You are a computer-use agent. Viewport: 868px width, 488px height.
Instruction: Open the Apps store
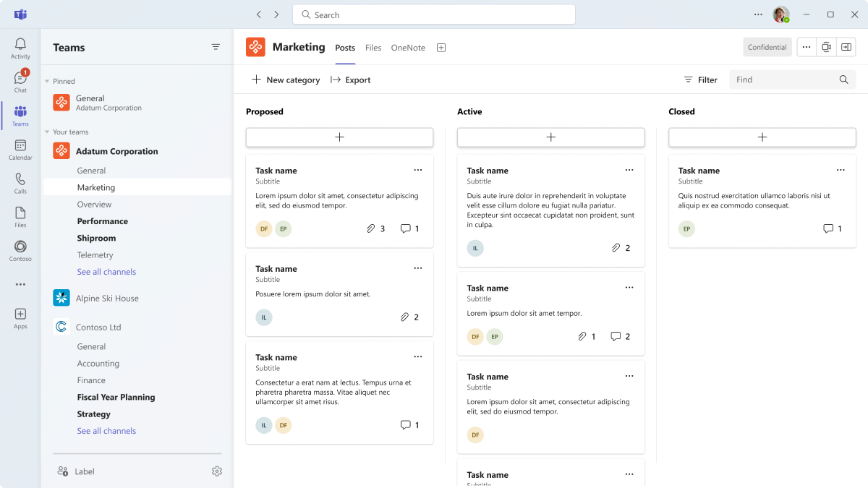20,318
